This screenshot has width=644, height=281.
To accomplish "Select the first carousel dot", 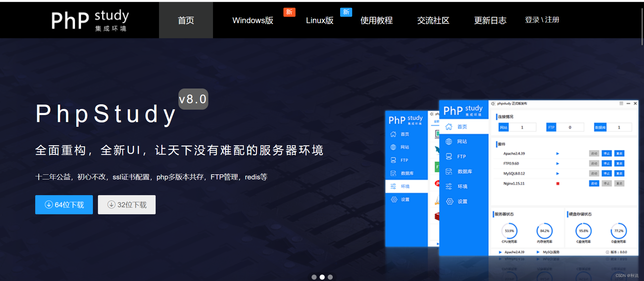I will [x=314, y=277].
